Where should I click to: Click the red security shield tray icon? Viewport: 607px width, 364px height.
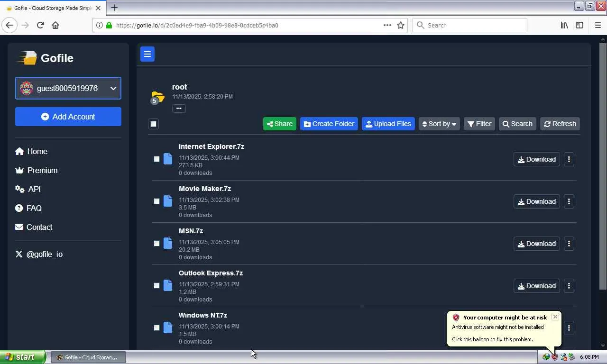[554, 357]
